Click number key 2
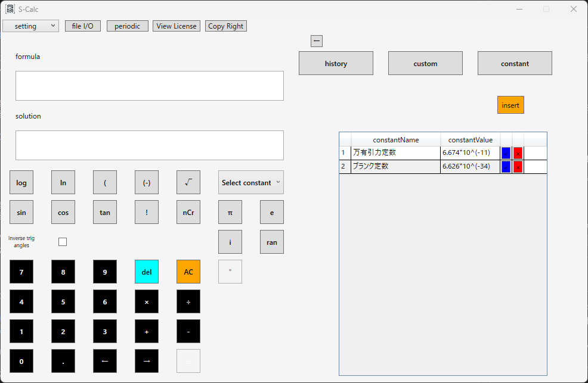588x383 pixels. (x=63, y=331)
